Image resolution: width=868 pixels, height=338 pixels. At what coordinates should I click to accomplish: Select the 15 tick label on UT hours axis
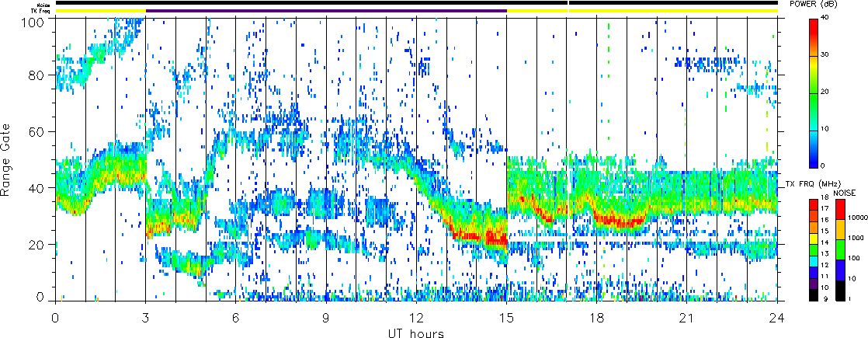(x=506, y=318)
